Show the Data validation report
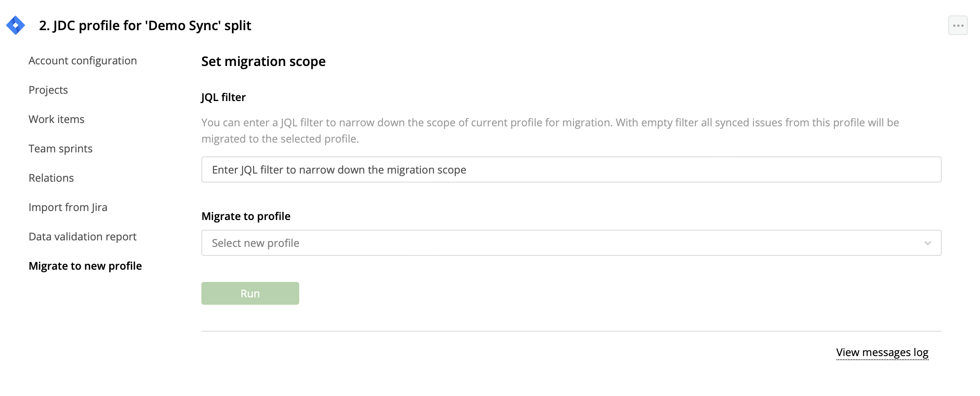 click(x=82, y=237)
